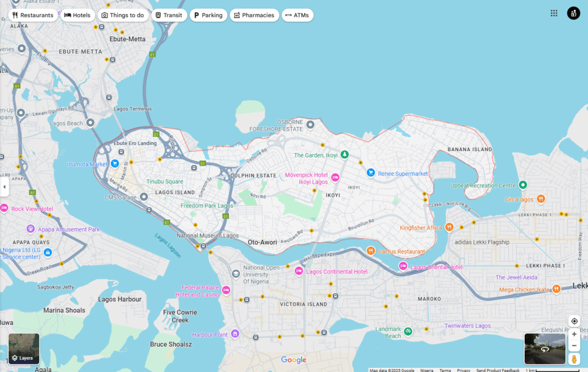Select Idumota Market shopping pin
This screenshot has height=372, width=588.
(115, 163)
